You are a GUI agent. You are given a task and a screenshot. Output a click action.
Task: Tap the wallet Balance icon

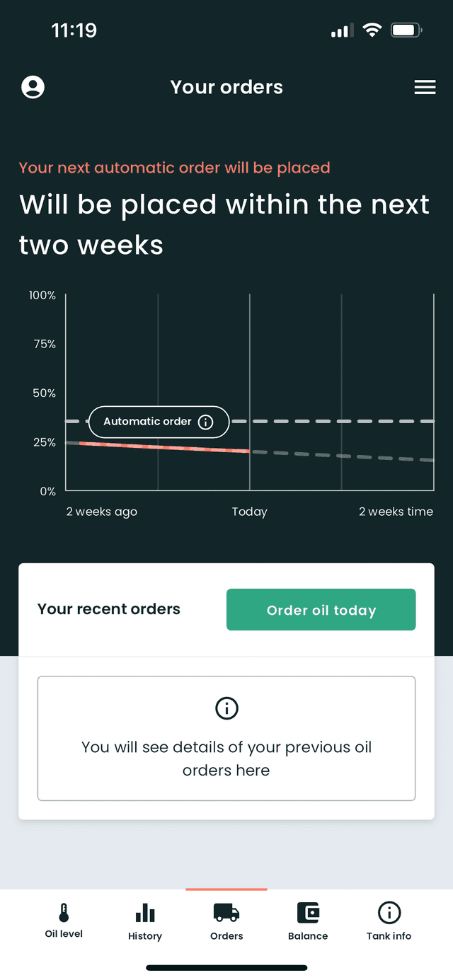point(308,913)
